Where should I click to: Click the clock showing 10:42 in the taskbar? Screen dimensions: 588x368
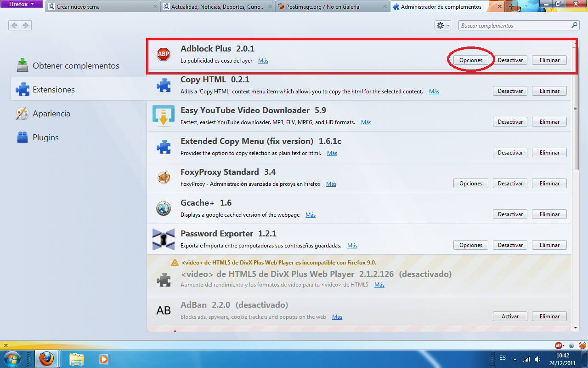(563, 355)
